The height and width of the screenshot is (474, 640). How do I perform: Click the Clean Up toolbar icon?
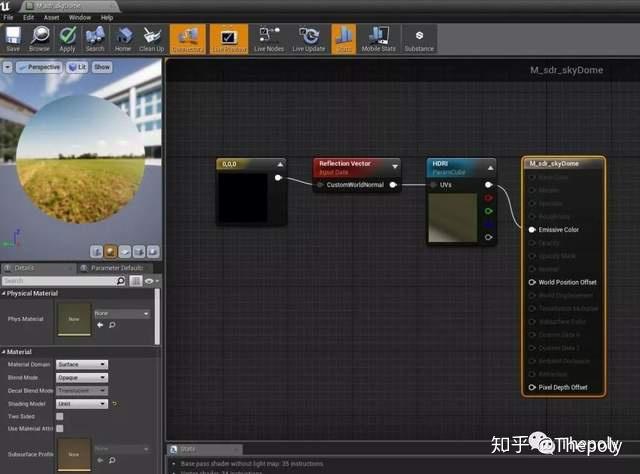151,39
